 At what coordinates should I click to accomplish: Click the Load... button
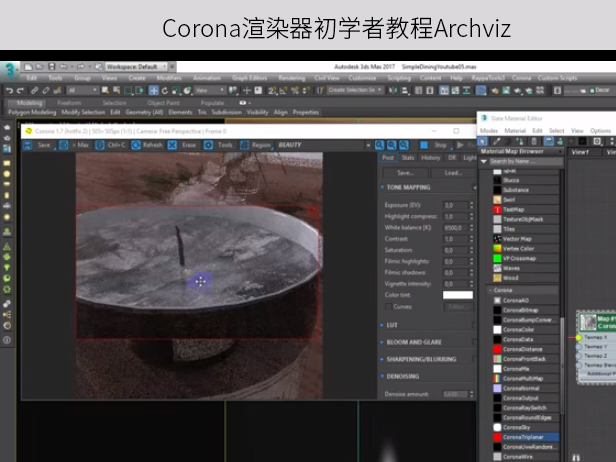453,173
